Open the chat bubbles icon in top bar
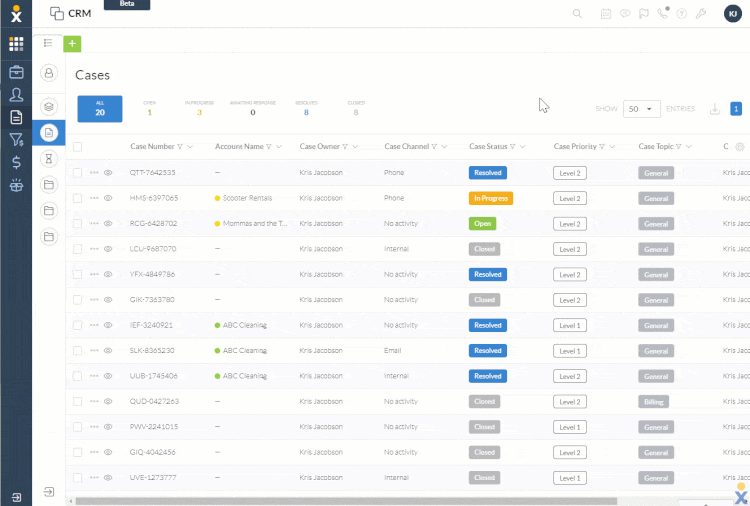Screen dimensions: 750x506 pos(625,13)
